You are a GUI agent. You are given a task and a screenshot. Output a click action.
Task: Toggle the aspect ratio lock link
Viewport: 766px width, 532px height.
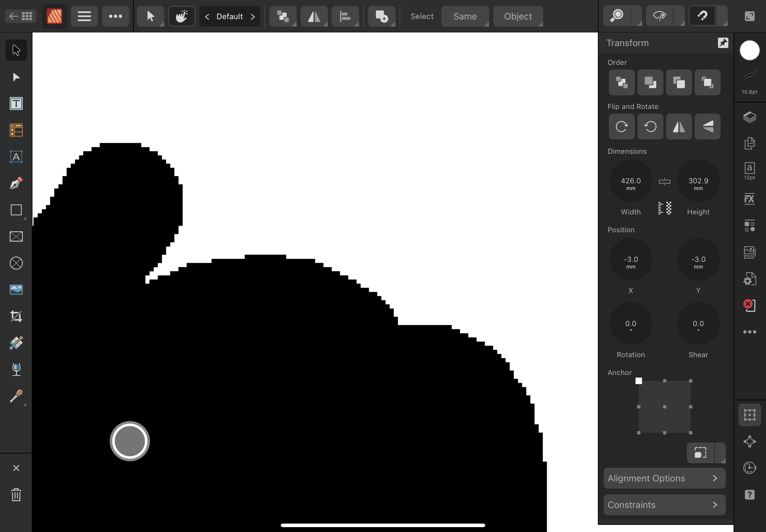tap(664, 182)
